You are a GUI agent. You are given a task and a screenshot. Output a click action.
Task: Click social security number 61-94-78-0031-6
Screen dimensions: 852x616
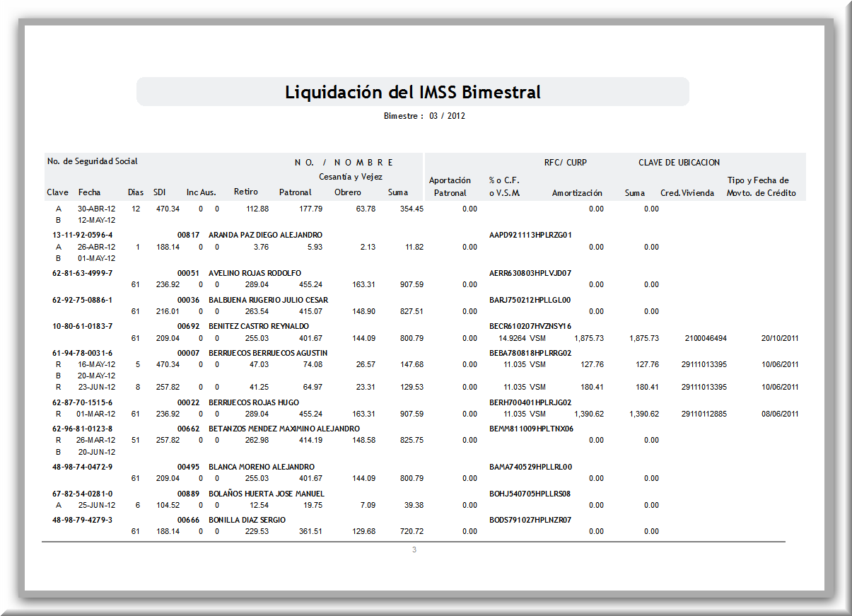82,353
